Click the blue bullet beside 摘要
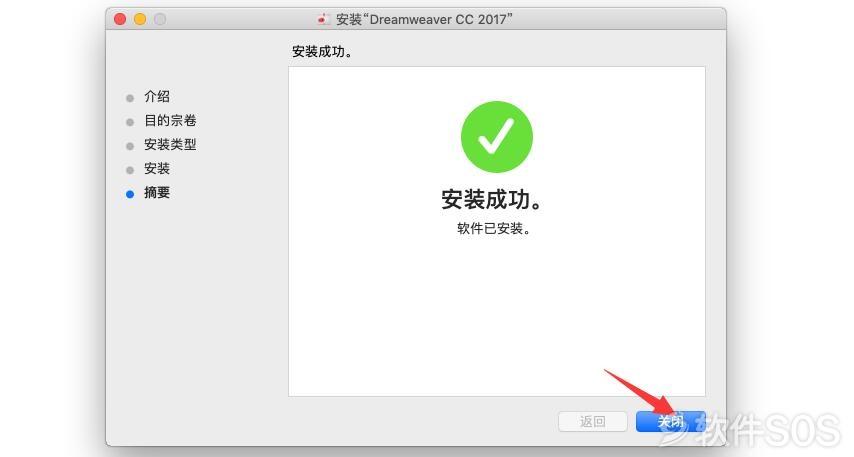 tap(130, 194)
